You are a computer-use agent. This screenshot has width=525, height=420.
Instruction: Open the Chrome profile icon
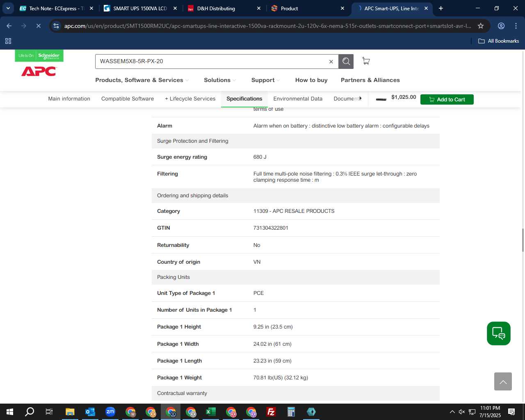501,26
